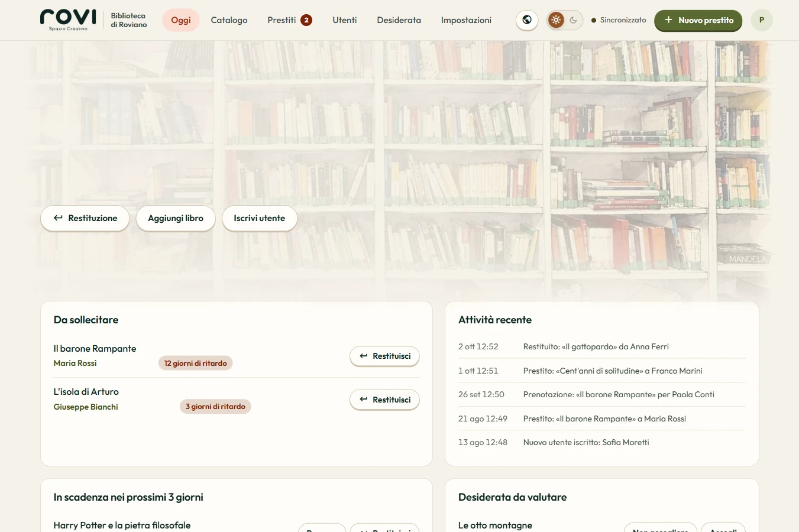Viewport: 799px width, 532px height.
Task: Click the Da sollecitare heading
Action: click(86, 320)
